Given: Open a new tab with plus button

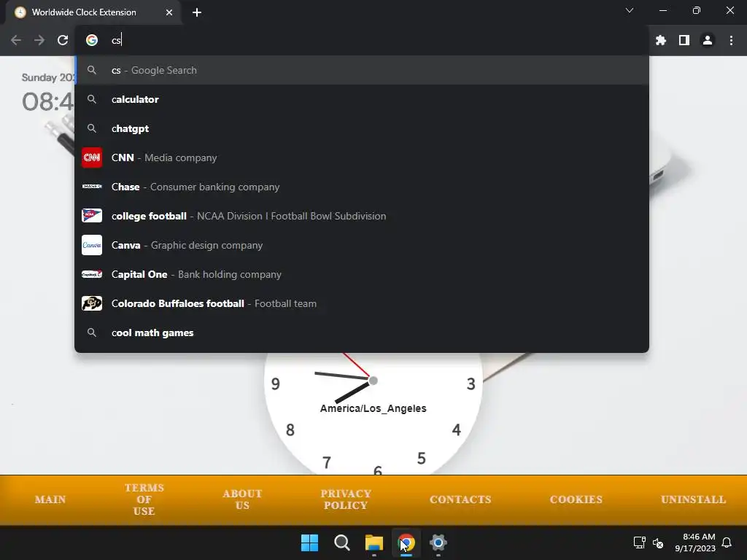Looking at the screenshot, I should tap(197, 12).
